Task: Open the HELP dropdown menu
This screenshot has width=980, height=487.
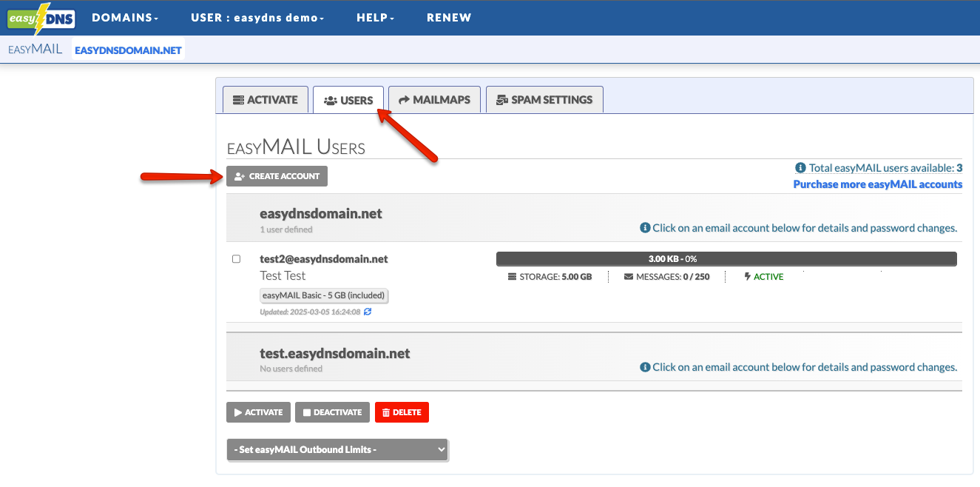Action: pyautogui.click(x=375, y=18)
